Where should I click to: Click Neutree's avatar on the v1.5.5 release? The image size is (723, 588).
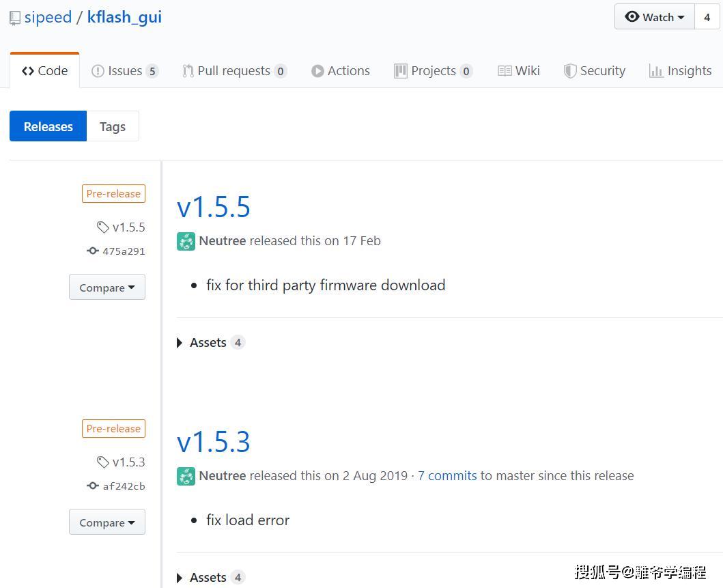pos(186,241)
